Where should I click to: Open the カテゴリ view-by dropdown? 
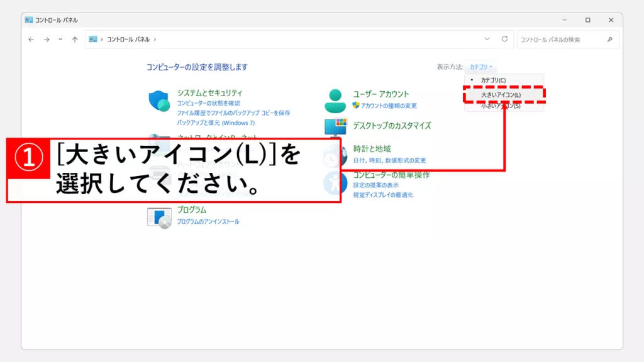[x=481, y=67]
